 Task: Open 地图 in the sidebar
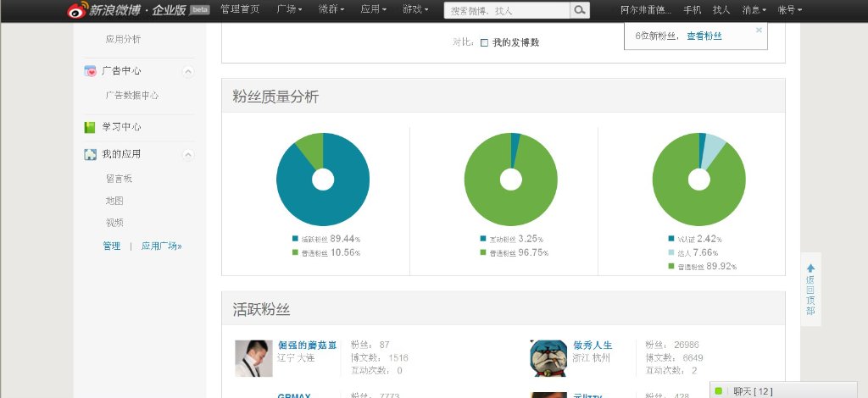[114, 201]
